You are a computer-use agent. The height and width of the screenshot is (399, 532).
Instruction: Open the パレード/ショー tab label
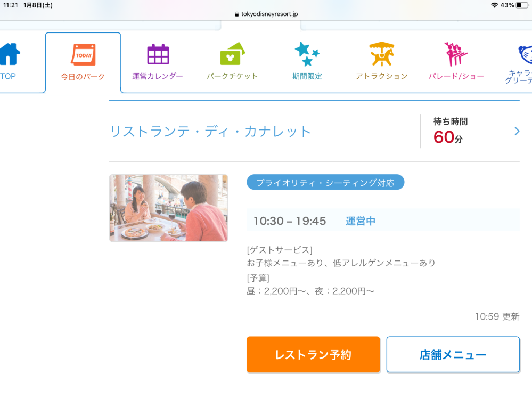pyautogui.click(x=456, y=76)
